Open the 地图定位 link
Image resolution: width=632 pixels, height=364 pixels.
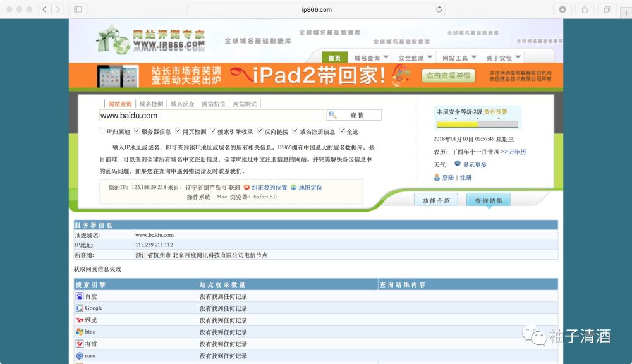click(x=310, y=188)
